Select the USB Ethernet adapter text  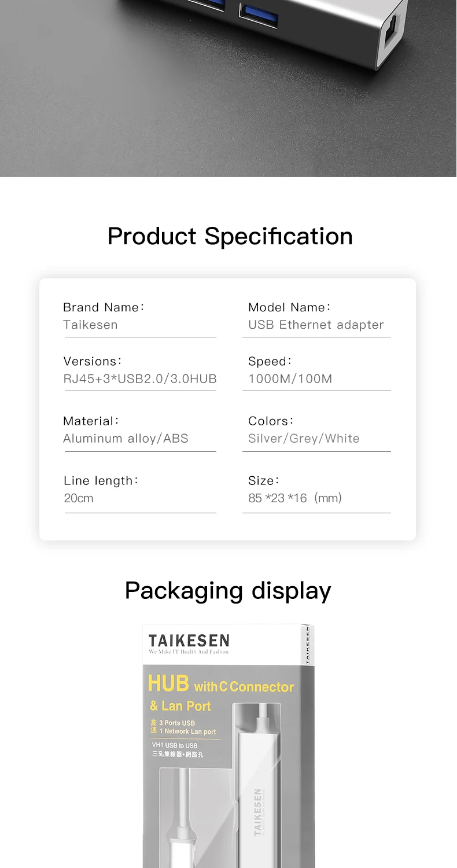click(x=316, y=325)
